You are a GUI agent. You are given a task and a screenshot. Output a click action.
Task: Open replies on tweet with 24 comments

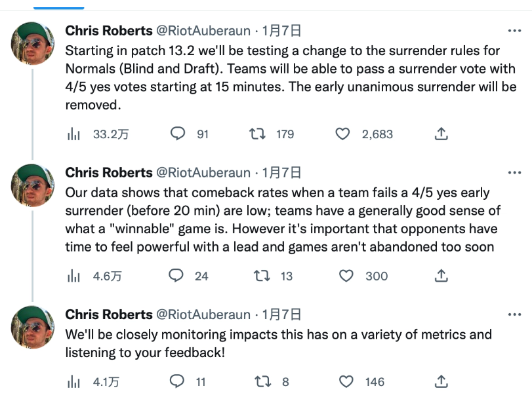pyautogui.click(x=176, y=276)
